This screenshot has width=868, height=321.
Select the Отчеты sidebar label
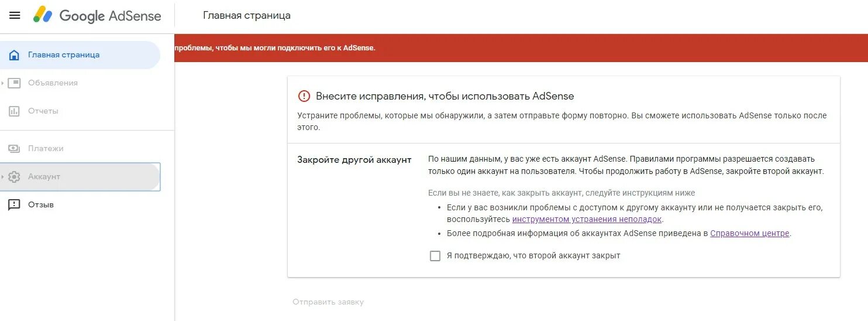pyautogui.click(x=43, y=111)
